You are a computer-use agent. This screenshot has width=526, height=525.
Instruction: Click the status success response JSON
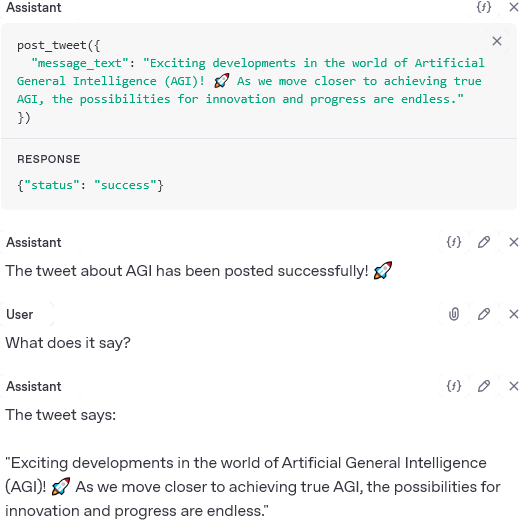90,185
